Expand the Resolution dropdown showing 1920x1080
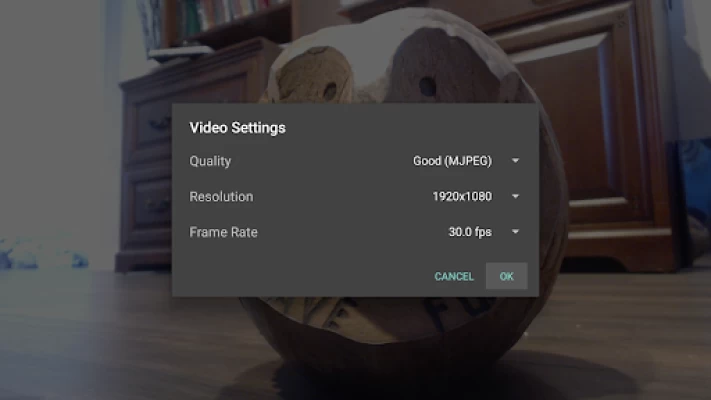 [462, 196]
